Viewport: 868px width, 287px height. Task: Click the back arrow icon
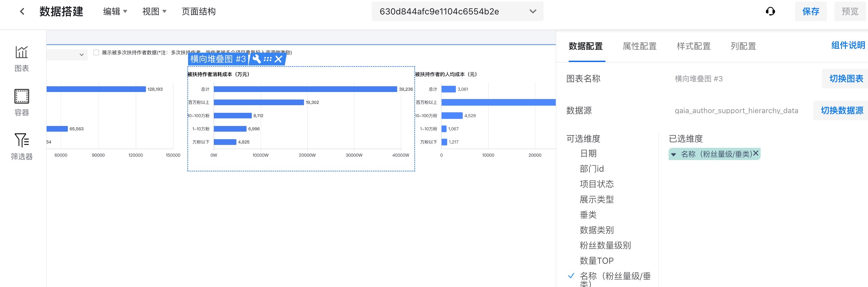[22, 11]
